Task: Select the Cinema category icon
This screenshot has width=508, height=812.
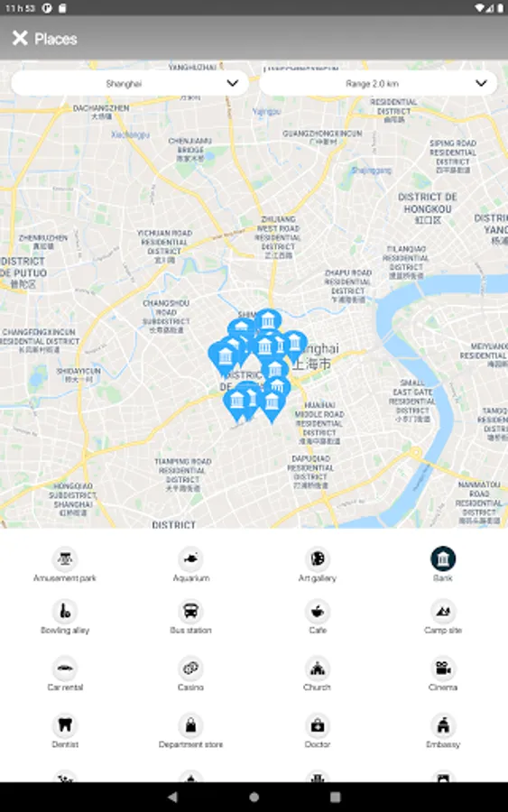Action: click(x=443, y=668)
